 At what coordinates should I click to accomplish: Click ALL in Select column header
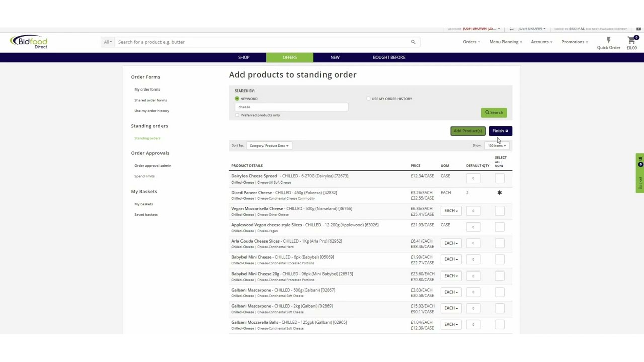point(497,162)
